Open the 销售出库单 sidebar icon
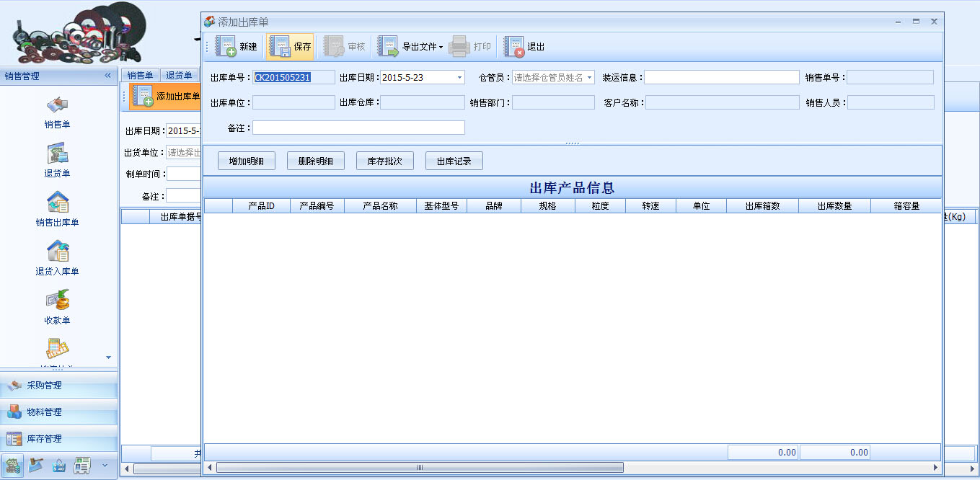This screenshot has width=980, height=480. click(57, 203)
